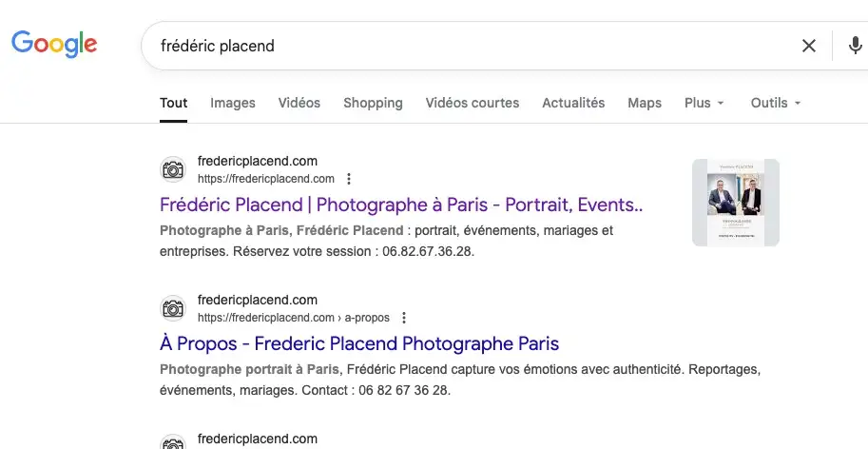
Task: Click fredericplacend.com site name of third result
Action: tap(258, 439)
